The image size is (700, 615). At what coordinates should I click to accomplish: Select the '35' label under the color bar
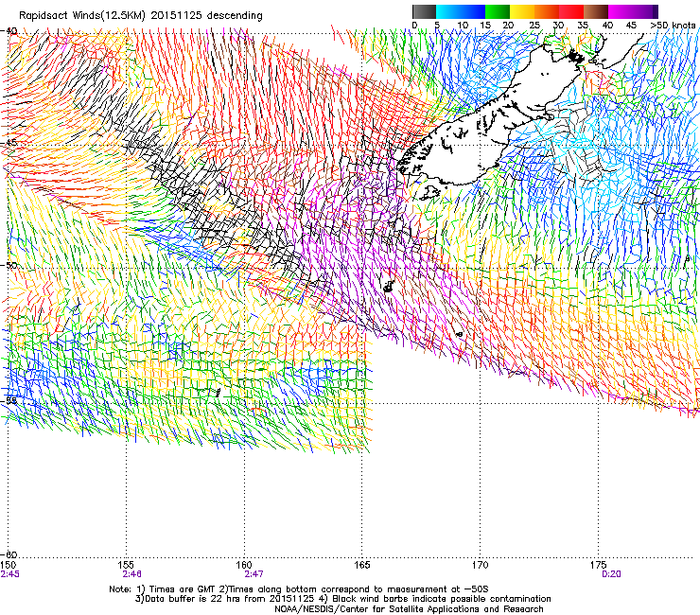click(583, 26)
